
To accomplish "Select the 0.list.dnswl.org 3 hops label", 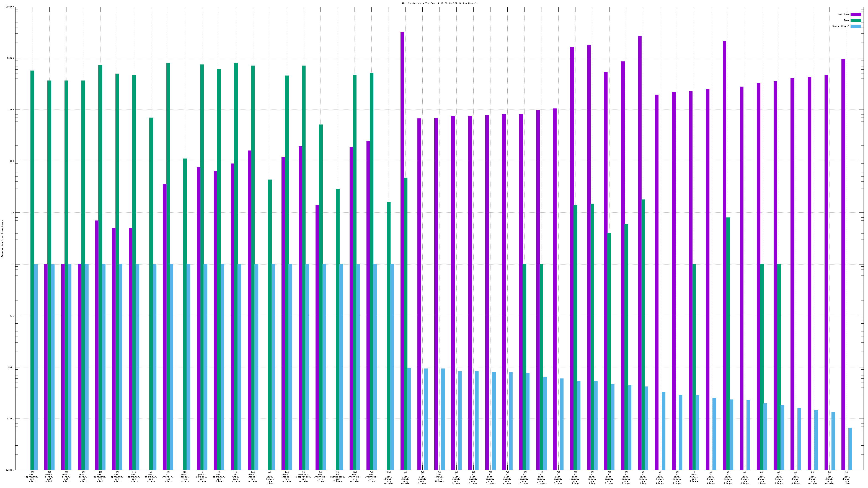I will [558, 477].
